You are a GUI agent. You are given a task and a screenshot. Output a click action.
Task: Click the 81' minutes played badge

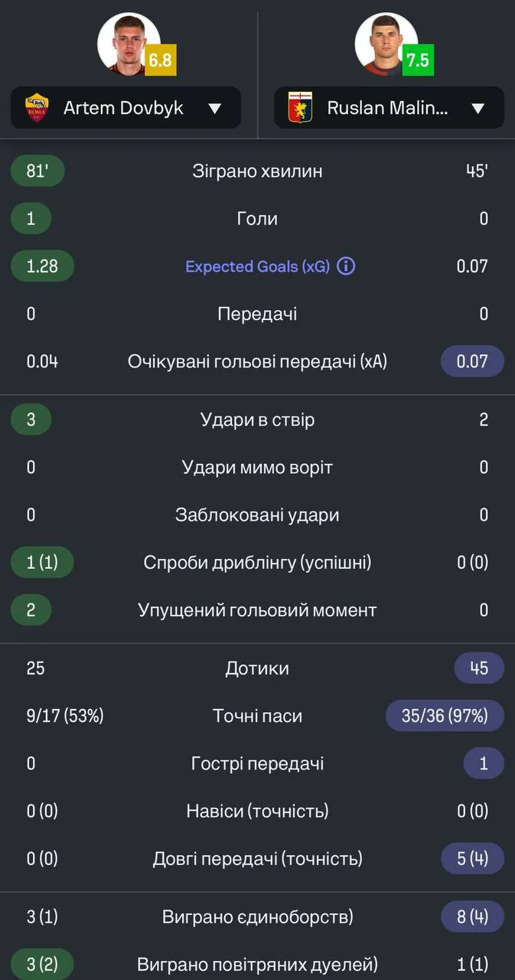pyautogui.click(x=37, y=171)
